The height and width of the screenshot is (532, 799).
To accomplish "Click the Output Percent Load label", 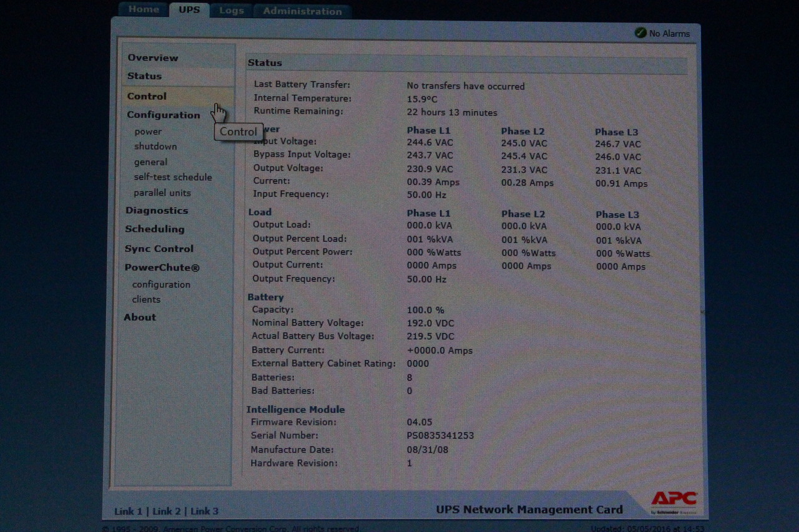I will 300,238.
